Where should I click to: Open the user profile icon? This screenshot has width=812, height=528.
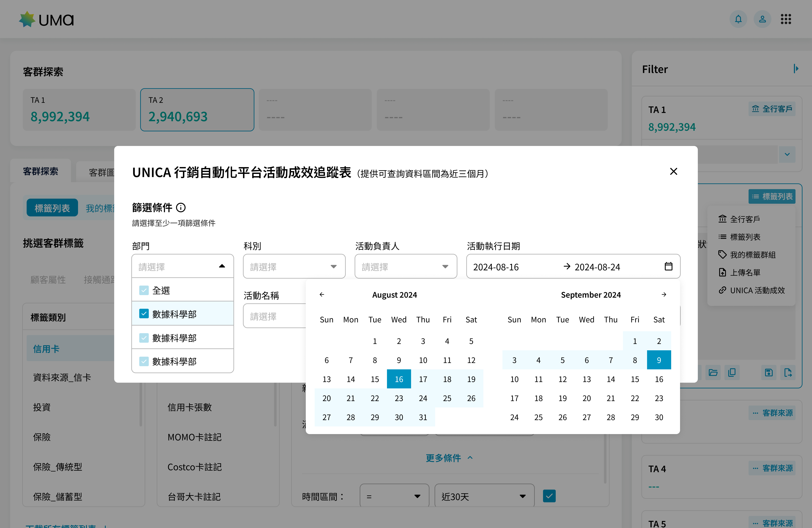pyautogui.click(x=762, y=19)
